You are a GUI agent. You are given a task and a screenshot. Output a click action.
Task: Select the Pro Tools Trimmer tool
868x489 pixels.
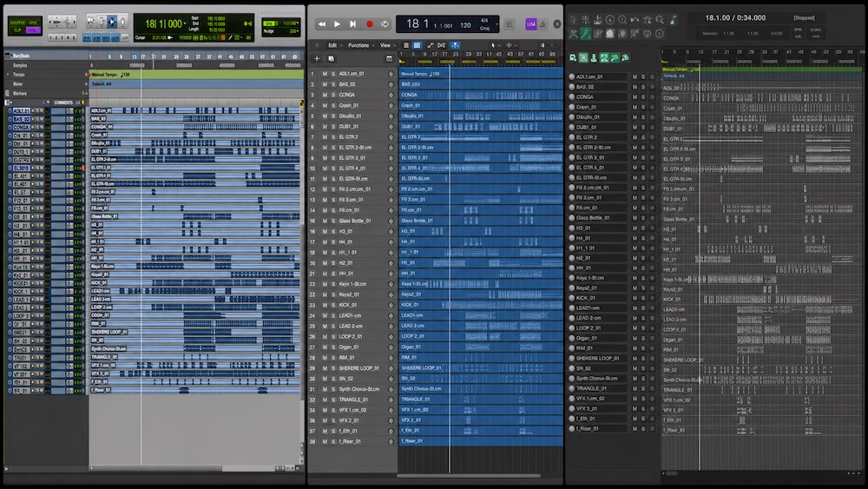91,23
